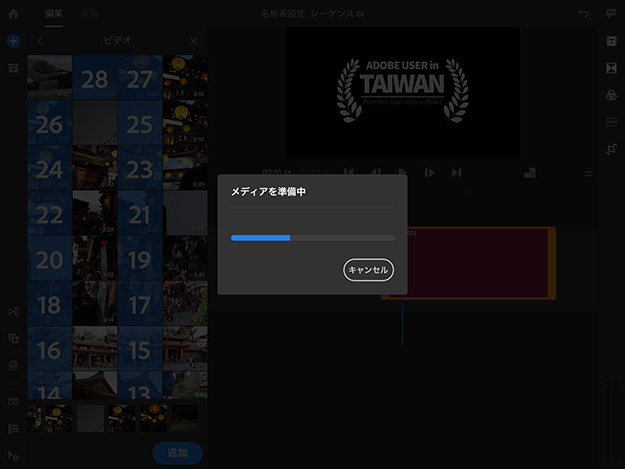Click the undo arrow icon
Screen dimensions: 625x469
[x=584, y=14]
